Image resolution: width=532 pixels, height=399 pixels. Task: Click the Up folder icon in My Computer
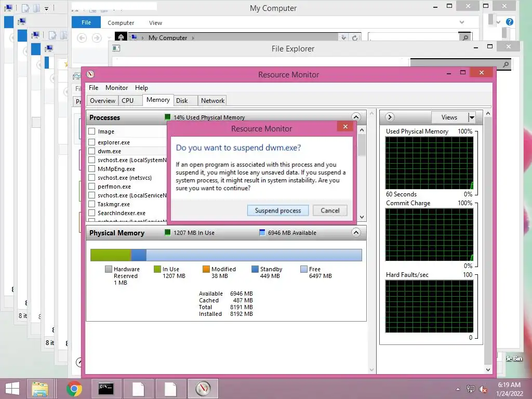tap(121, 37)
